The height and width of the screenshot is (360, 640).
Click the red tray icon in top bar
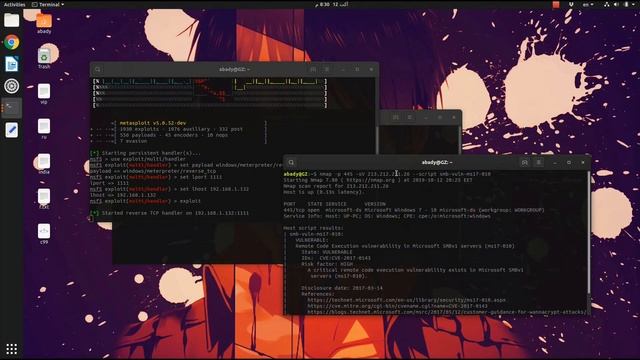pos(556,4)
